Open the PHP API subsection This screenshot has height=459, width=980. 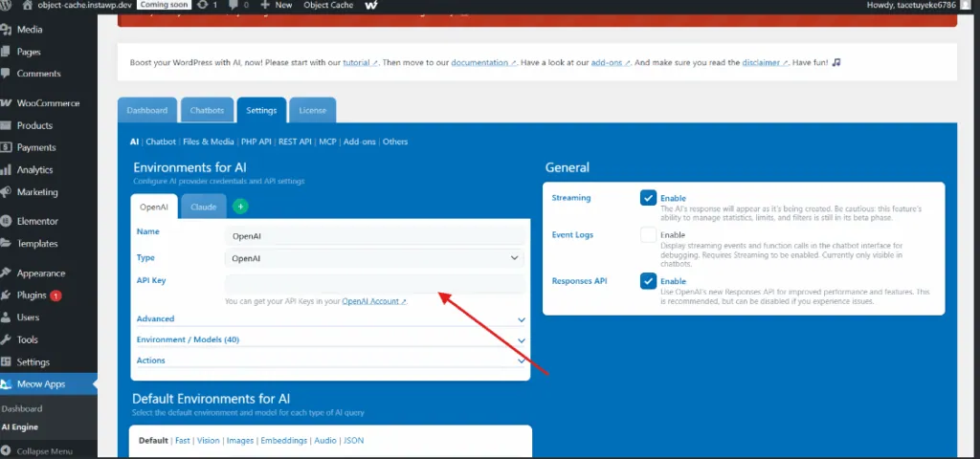(x=256, y=142)
